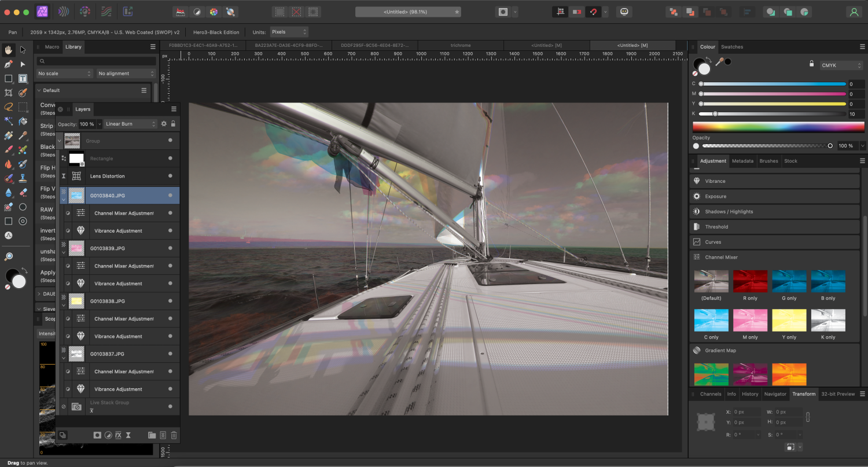The height and width of the screenshot is (467, 868).
Task: Click the colour spectrum gradient bar
Action: pos(779,127)
